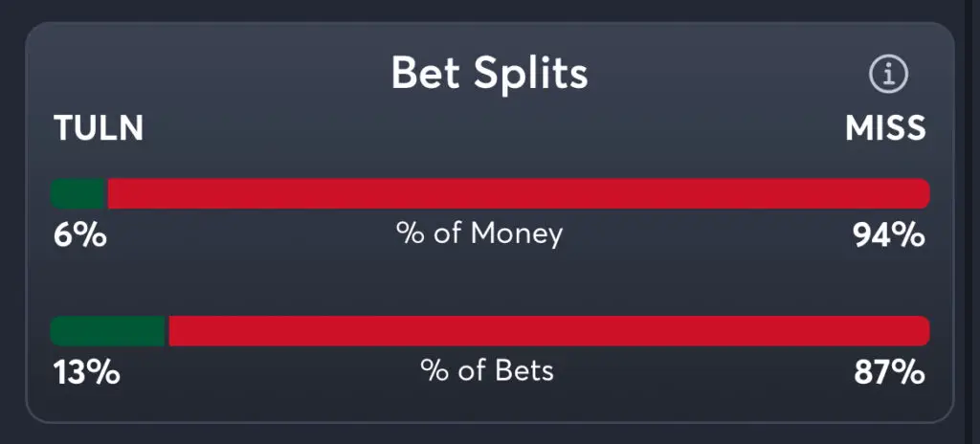Click empty card area left of Bet Splits title
Screen dimensions: 980x444
[x=211, y=74]
